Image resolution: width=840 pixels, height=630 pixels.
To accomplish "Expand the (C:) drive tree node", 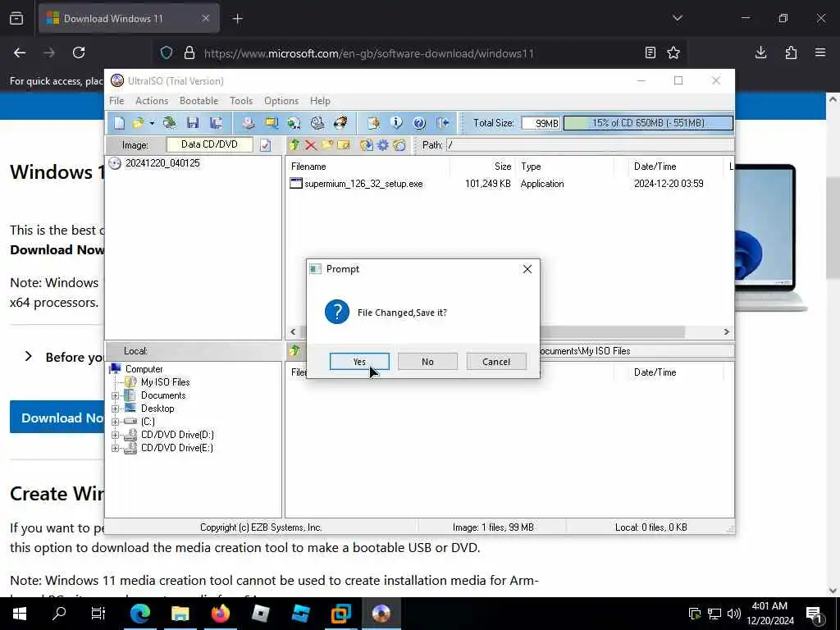I will coord(115,422).
